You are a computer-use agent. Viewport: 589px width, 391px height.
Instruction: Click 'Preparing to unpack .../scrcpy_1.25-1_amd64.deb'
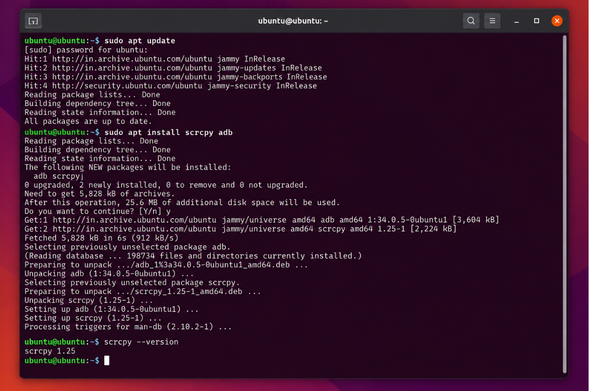coord(142,291)
